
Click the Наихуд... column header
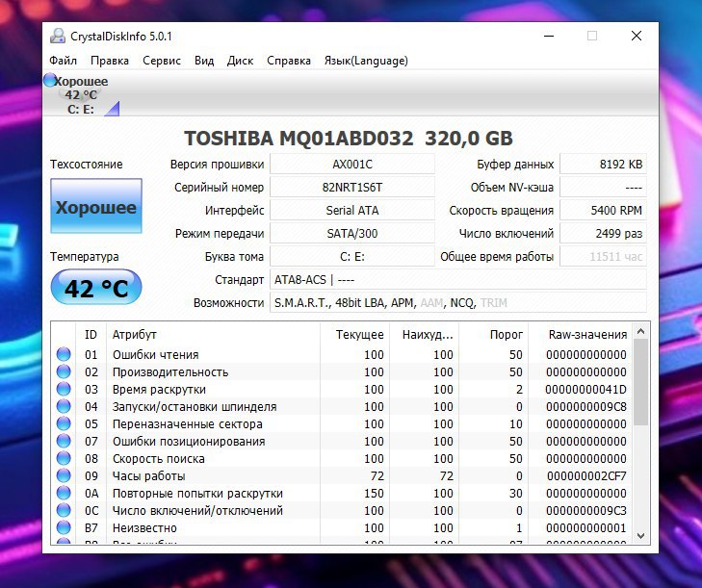(x=425, y=334)
